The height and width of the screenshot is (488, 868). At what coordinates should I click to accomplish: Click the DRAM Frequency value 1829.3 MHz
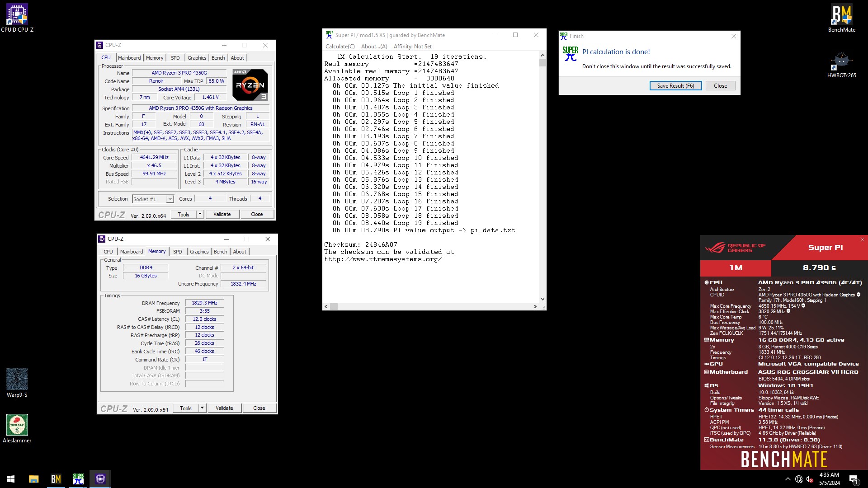click(x=204, y=303)
